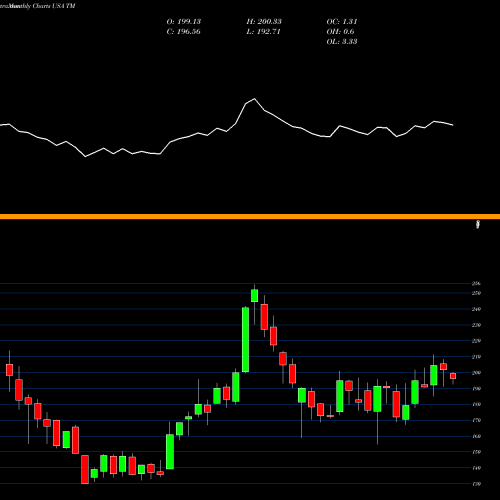Screen dimensions: 500x500
Task: Click the peak of the white indicator line
Action: [254, 99]
